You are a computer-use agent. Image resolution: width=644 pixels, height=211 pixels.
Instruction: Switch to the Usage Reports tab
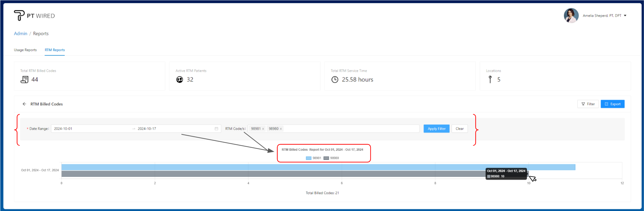25,50
